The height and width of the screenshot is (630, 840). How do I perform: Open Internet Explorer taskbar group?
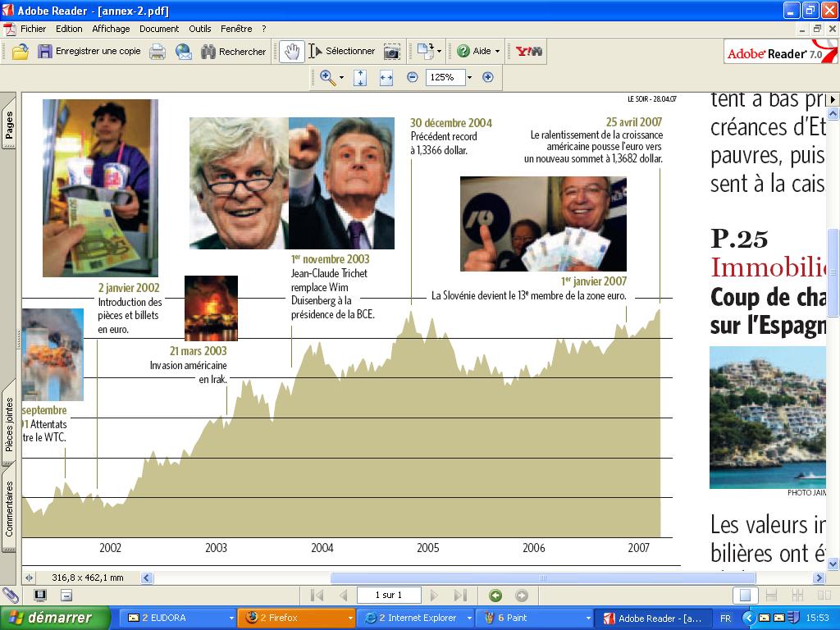point(416,618)
